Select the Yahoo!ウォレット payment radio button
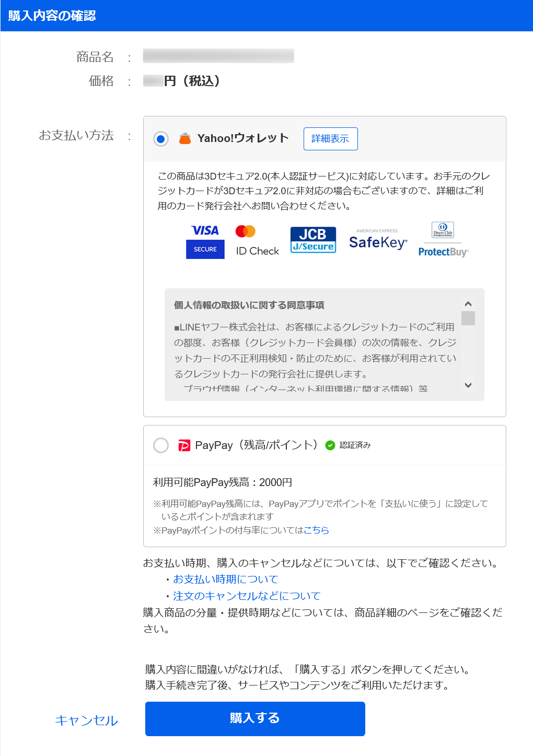 (x=161, y=139)
